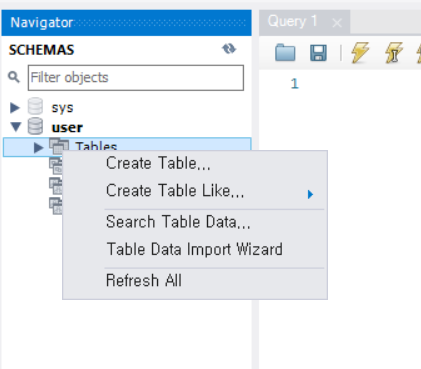This screenshot has width=421, height=369.
Task: Select the Tables tree row
Action: point(127,147)
